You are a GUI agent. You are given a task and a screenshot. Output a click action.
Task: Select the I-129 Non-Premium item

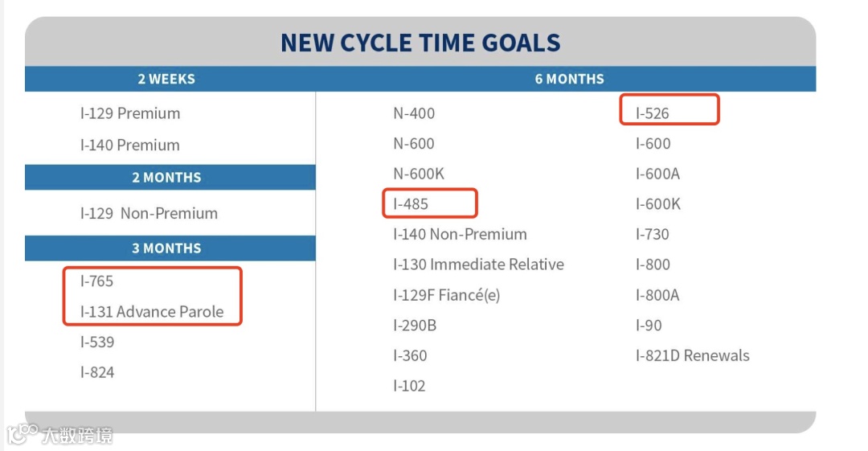click(x=149, y=213)
